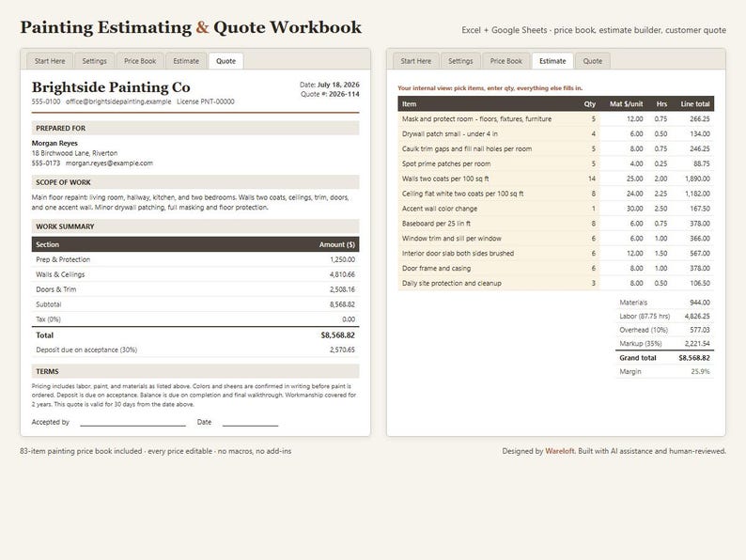746x560 pixels.
Task: Click 'Deposit due on acceptance (30%)' label
Action: 86,350
